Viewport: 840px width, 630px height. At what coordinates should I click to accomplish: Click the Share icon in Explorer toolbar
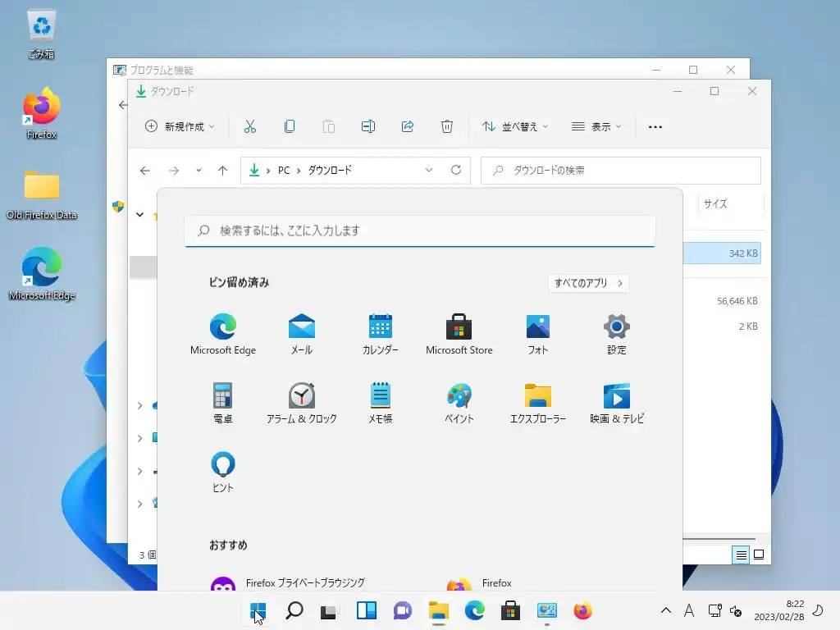coord(408,126)
